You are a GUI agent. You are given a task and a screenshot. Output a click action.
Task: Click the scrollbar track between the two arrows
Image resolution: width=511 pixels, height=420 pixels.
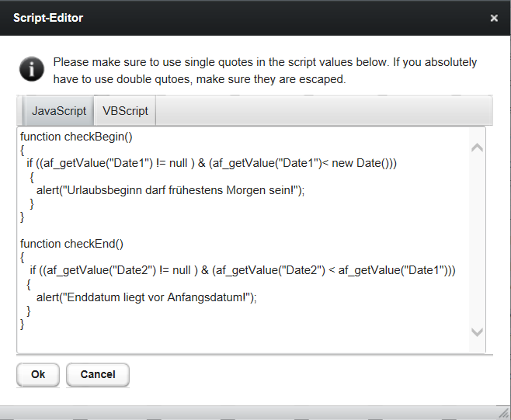pyautogui.click(x=477, y=240)
